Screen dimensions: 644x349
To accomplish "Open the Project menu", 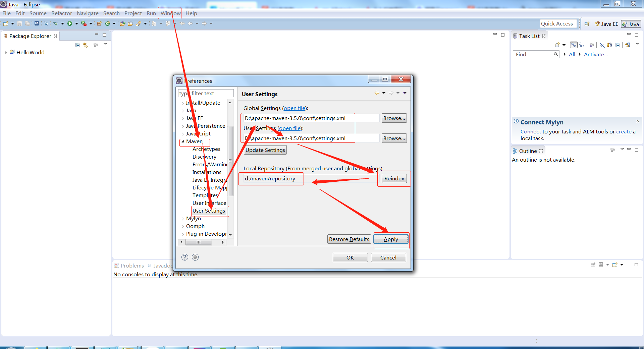I will [x=133, y=13].
